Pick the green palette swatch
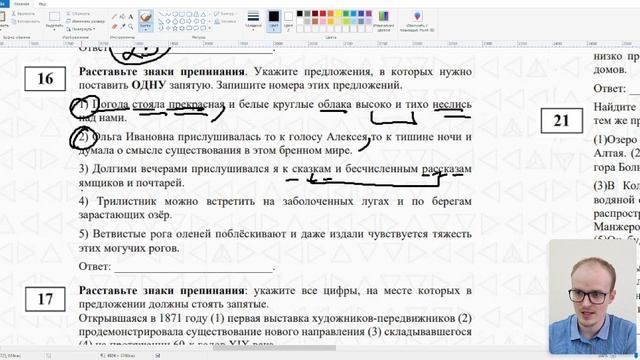The image size is (640, 360). 346,13
